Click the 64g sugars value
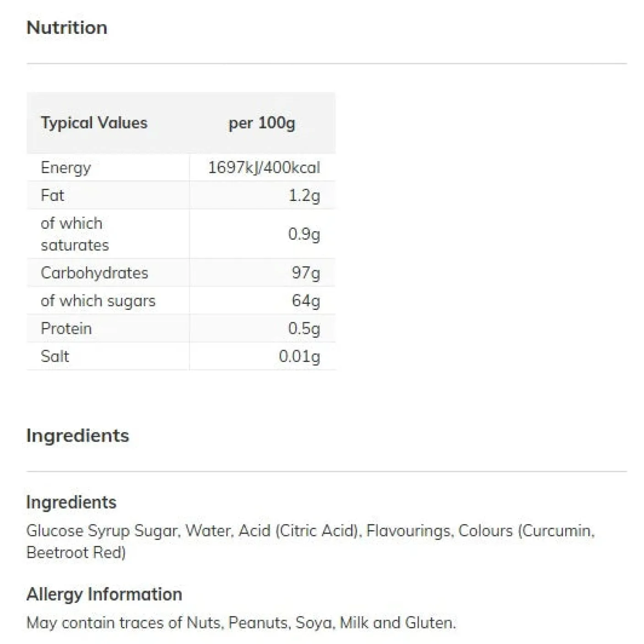This screenshot has width=644, height=644. [x=306, y=301]
